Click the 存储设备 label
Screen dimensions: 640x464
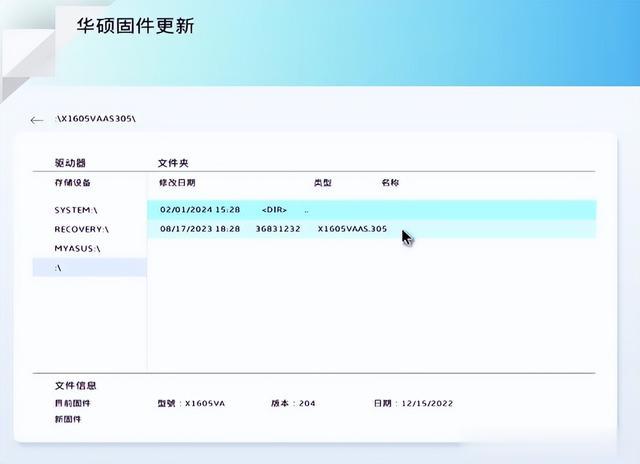(x=73, y=182)
